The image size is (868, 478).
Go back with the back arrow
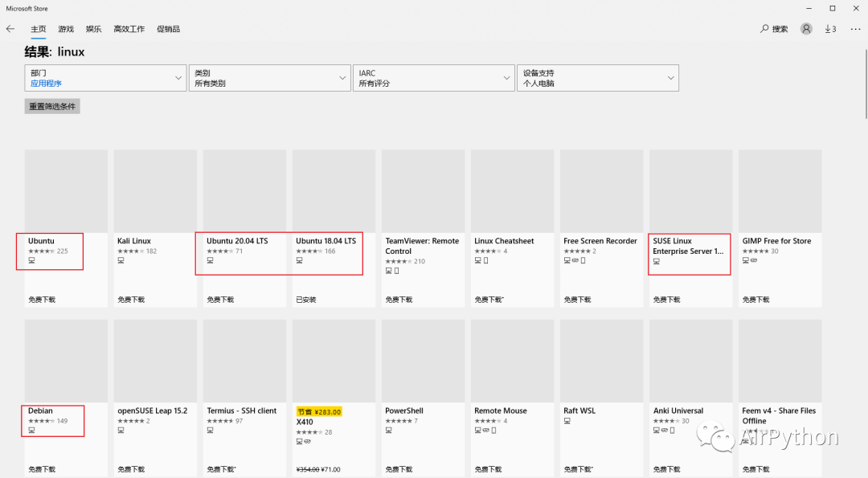click(x=10, y=29)
